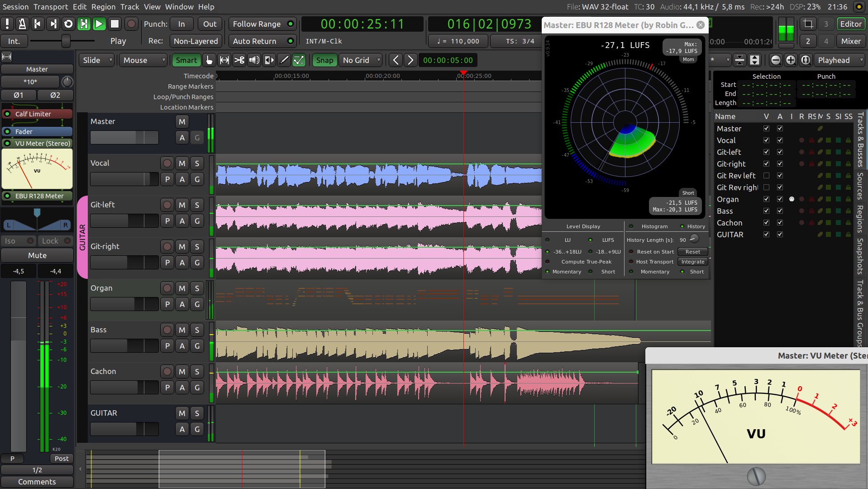Viewport: 868px width, 489px height.
Task: Open the Transport menu
Action: click(x=51, y=7)
